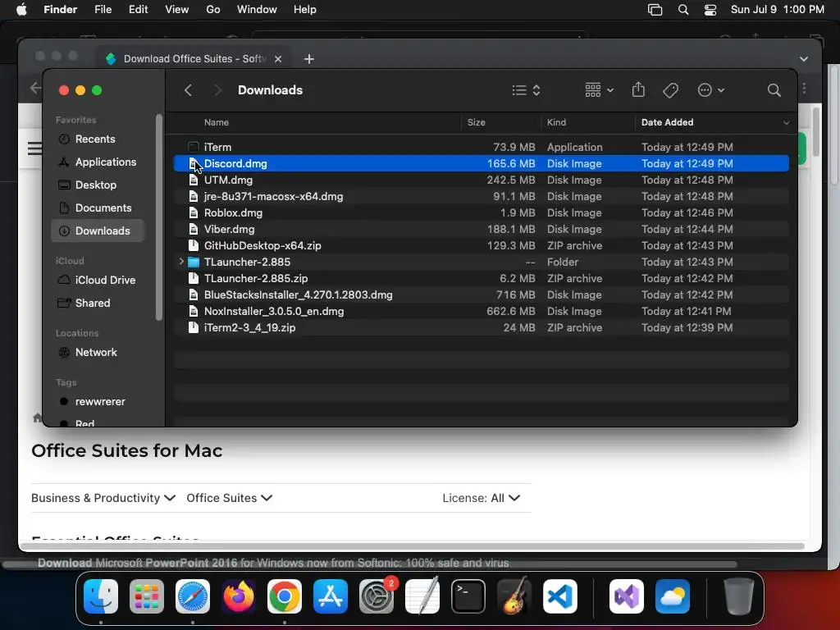Toggle the Date Added sort direction chevron

[x=786, y=123]
